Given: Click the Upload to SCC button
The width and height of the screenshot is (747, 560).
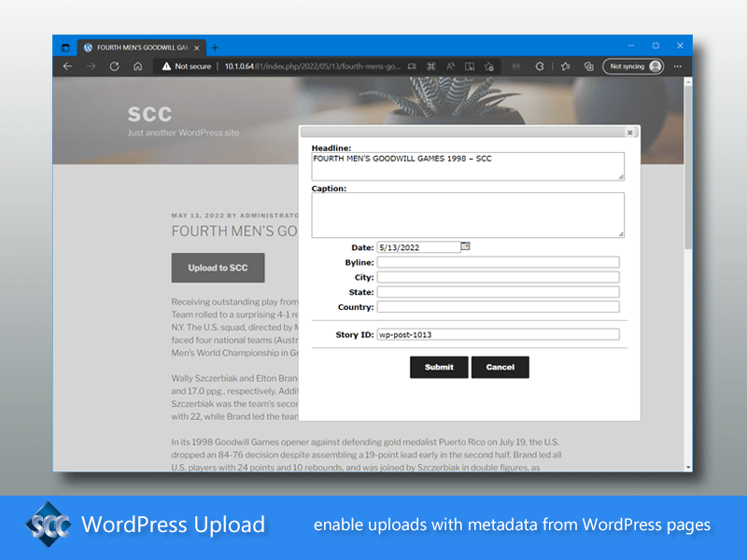Looking at the screenshot, I should [218, 268].
